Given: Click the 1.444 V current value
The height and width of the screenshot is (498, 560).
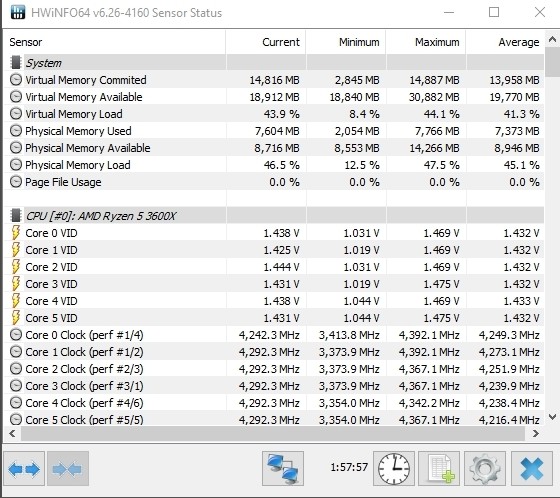Looking at the screenshot, I should tap(281, 267).
